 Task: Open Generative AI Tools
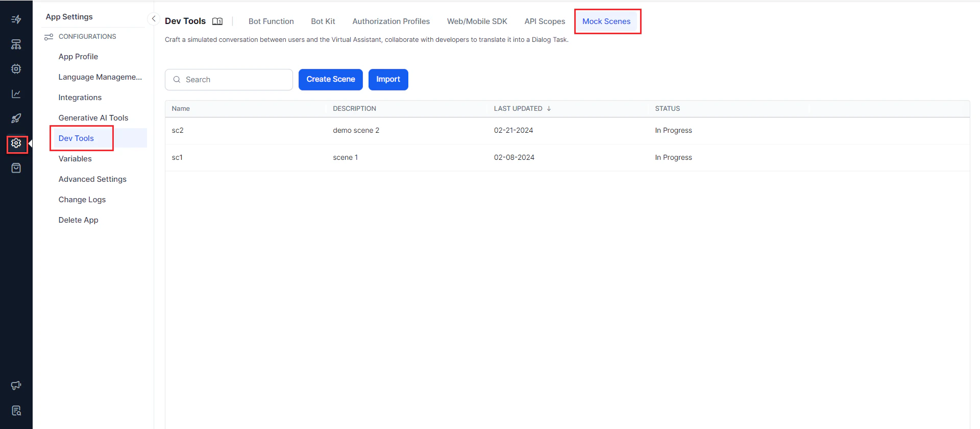click(x=93, y=118)
